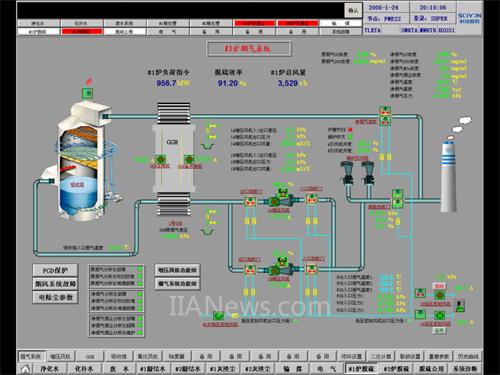This screenshot has width=500, height=375.
Task: Switch to the 净化水 bottom tab
Action: pos(49,369)
